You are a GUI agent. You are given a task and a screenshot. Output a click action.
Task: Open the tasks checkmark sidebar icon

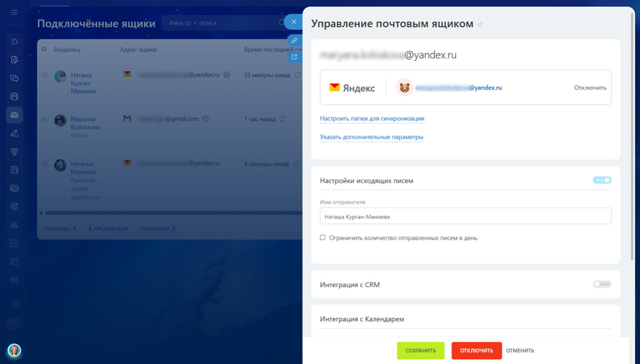[x=14, y=243]
